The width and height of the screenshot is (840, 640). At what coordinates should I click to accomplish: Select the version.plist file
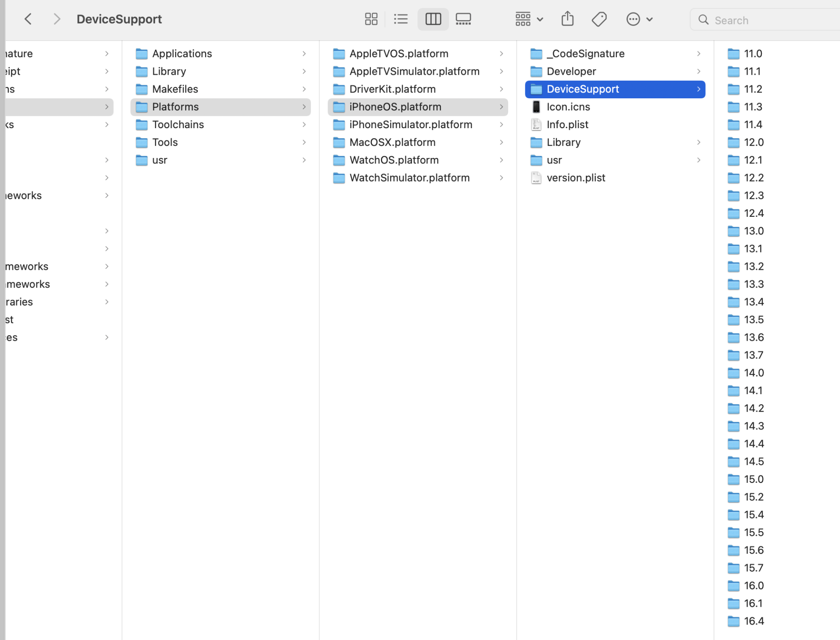(x=575, y=178)
